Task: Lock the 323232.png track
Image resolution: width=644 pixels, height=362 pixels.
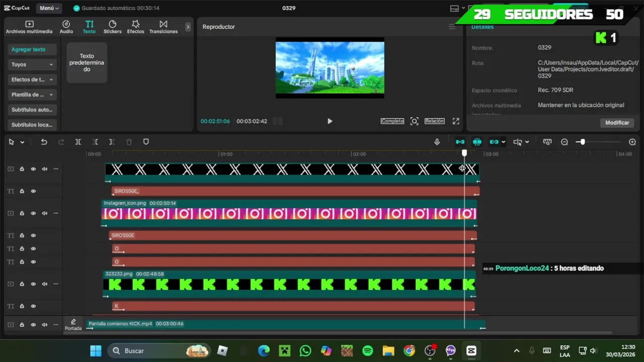Action: point(22,284)
